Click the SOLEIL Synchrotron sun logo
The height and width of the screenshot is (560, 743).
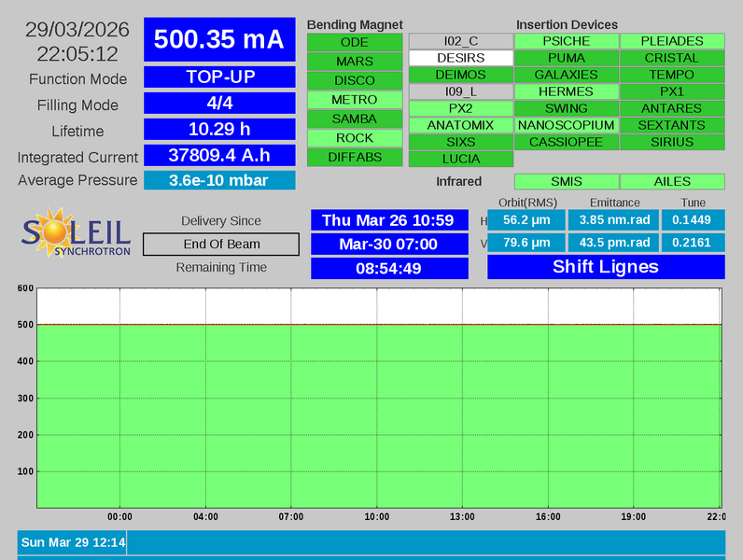coord(75,233)
